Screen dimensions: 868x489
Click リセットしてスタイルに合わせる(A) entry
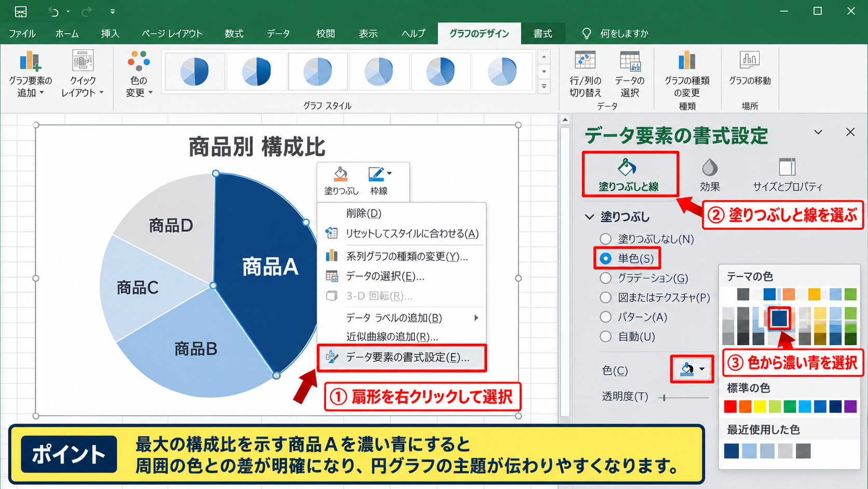pos(402,233)
